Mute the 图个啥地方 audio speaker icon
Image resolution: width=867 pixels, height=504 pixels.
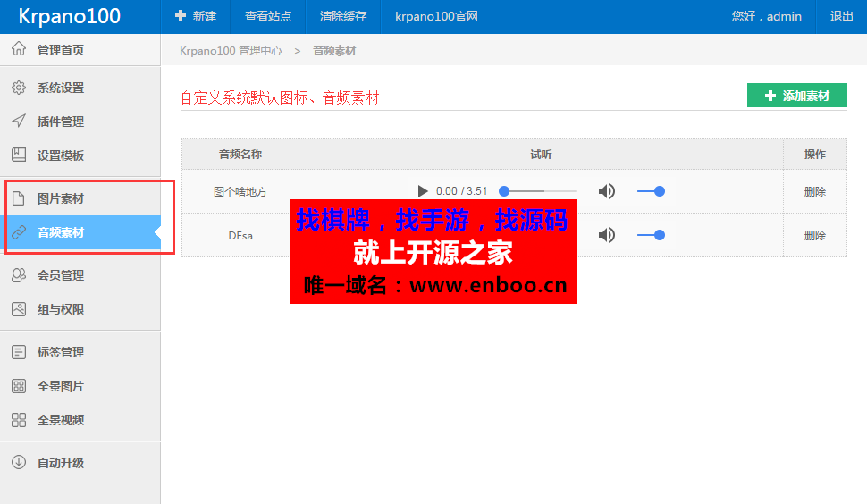point(607,191)
